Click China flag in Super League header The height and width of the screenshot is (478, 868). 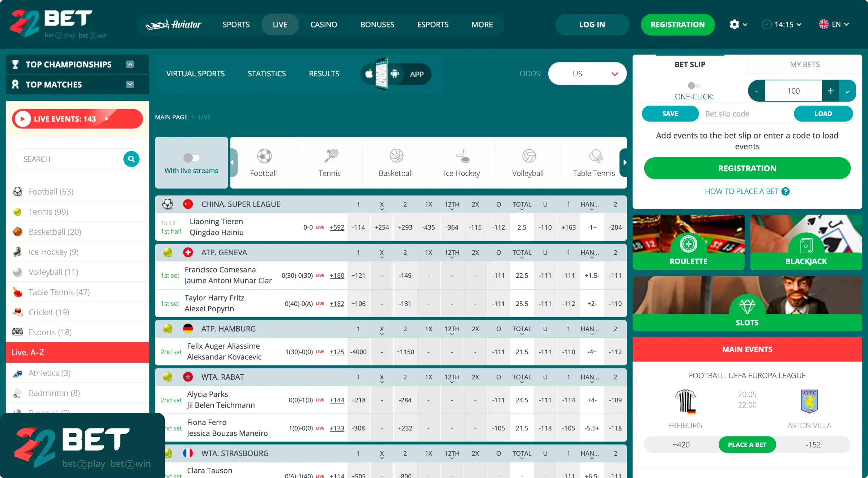click(188, 204)
